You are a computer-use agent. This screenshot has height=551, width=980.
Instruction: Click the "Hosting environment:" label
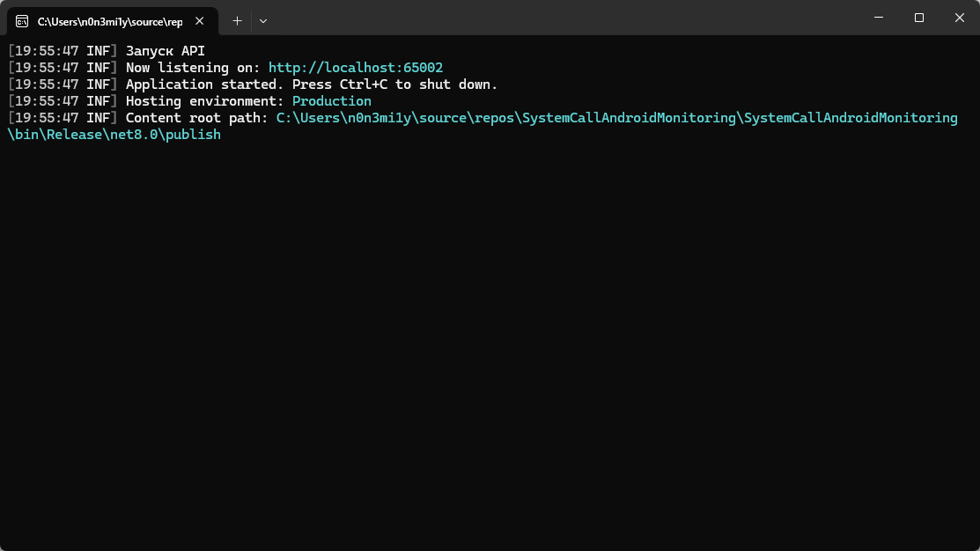205,101
